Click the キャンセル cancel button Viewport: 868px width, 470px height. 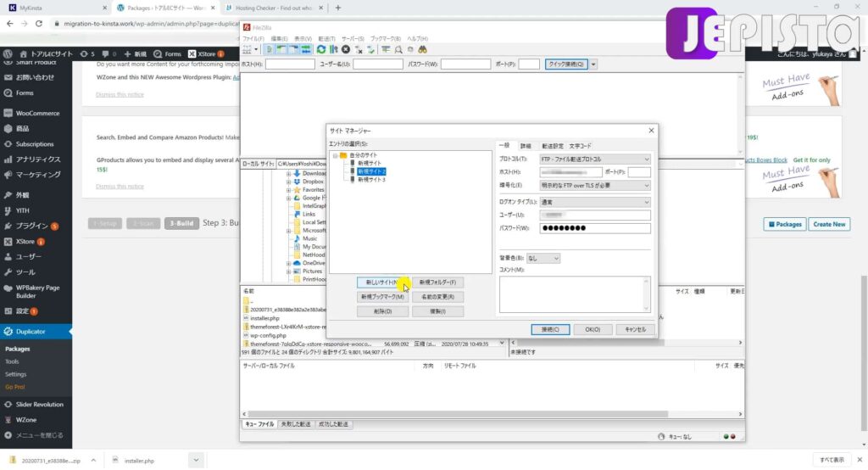[x=635, y=330]
